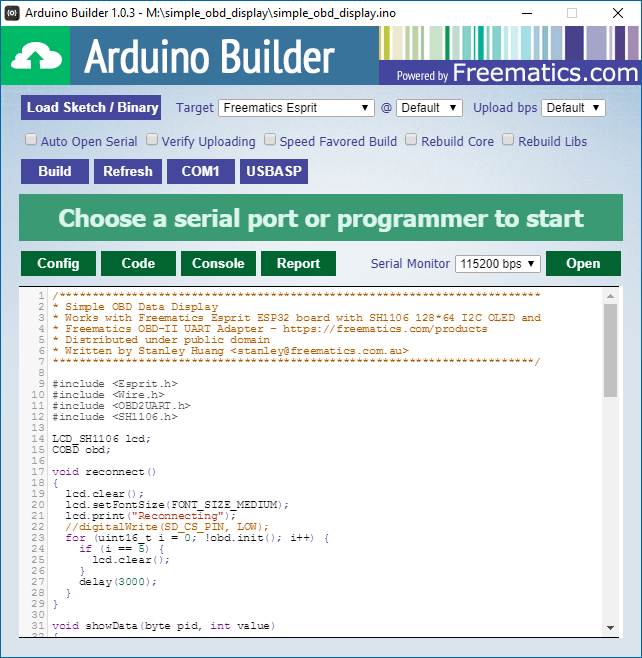Viewport: 642px width, 658px height.
Task: Enable Verify Uploading checkbox
Action: [151, 139]
